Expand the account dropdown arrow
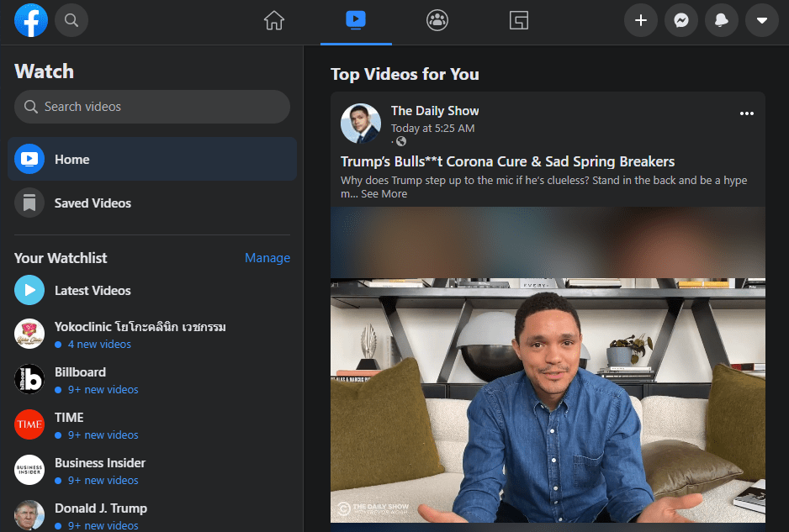789x532 pixels. pyautogui.click(x=762, y=21)
